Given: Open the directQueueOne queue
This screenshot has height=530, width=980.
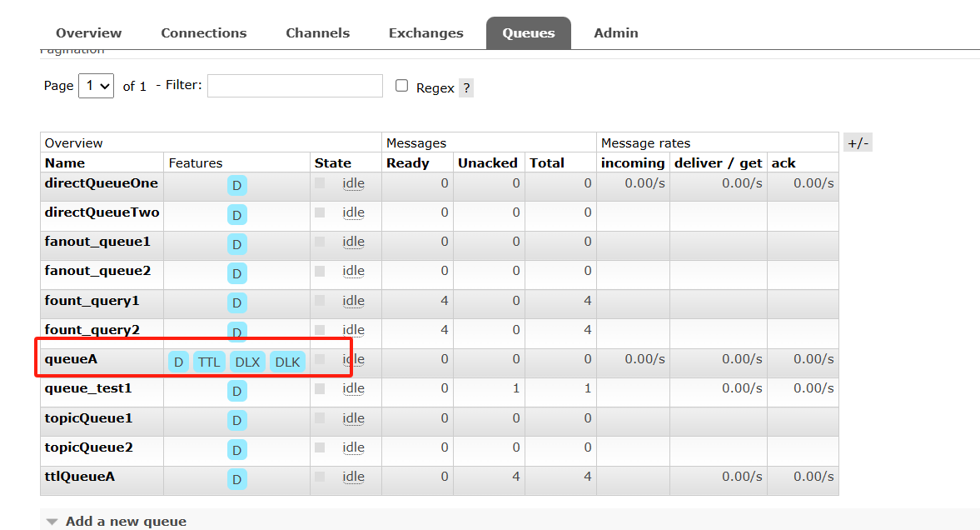Looking at the screenshot, I should [x=102, y=183].
